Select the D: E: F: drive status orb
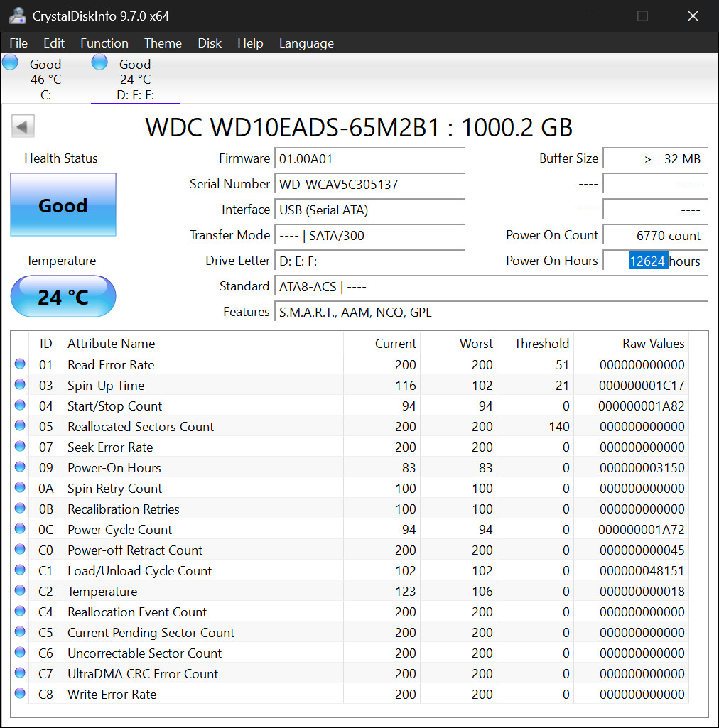Viewport: 719px width, 728px height. pyautogui.click(x=99, y=63)
